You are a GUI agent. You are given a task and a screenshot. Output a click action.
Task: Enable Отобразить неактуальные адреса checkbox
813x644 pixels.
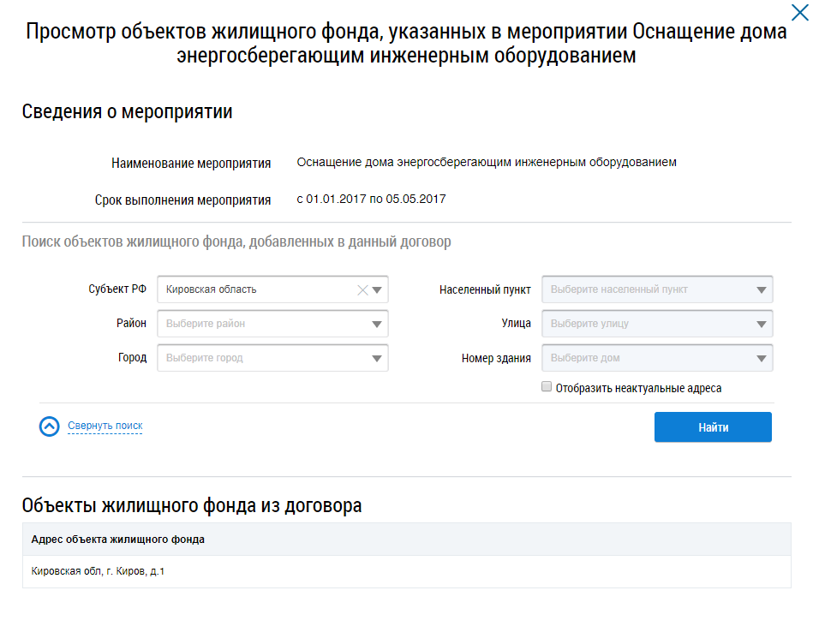click(547, 387)
